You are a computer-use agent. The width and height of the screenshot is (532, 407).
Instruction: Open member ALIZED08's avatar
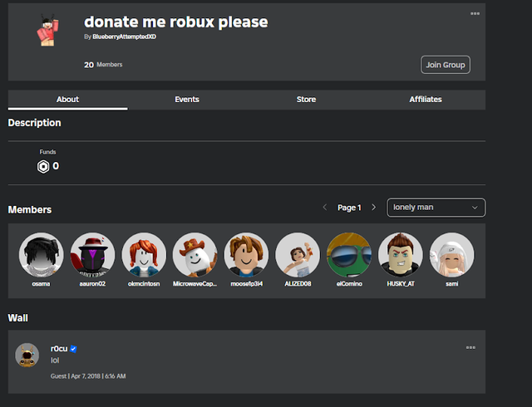click(298, 255)
